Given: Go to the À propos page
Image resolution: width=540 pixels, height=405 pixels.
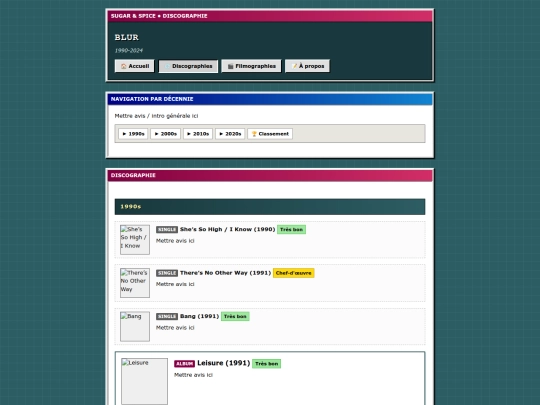Looking at the screenshot, I should coord(307,66).
